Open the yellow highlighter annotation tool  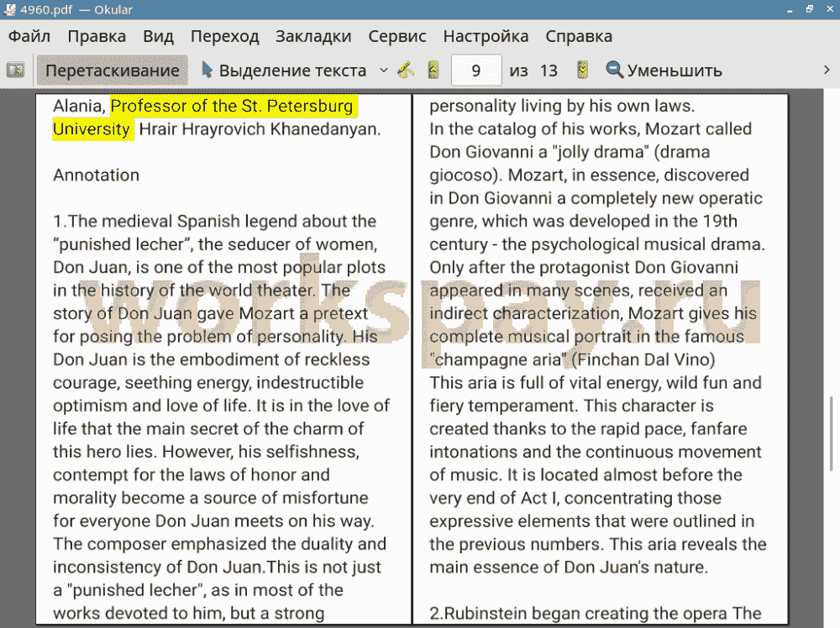point(406,71)
